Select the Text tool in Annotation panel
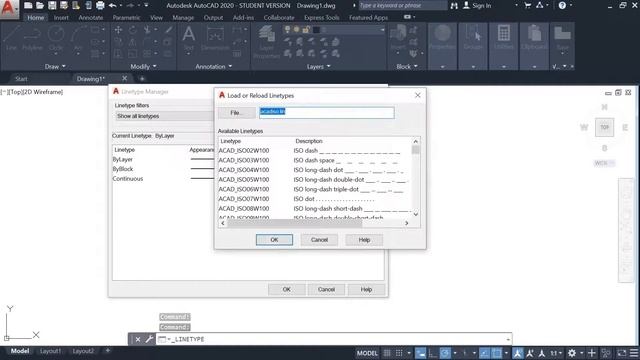The width and height of the screenshot is (640, 360). tap(189, 38)
